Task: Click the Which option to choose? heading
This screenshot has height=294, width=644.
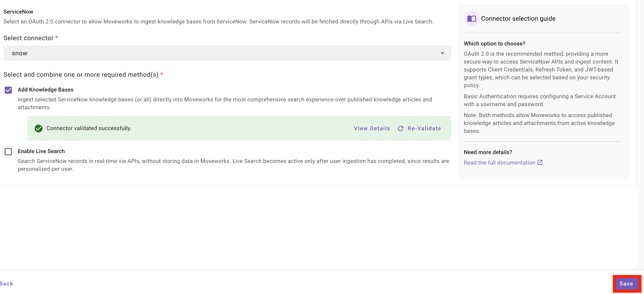Action: [494, 43]
